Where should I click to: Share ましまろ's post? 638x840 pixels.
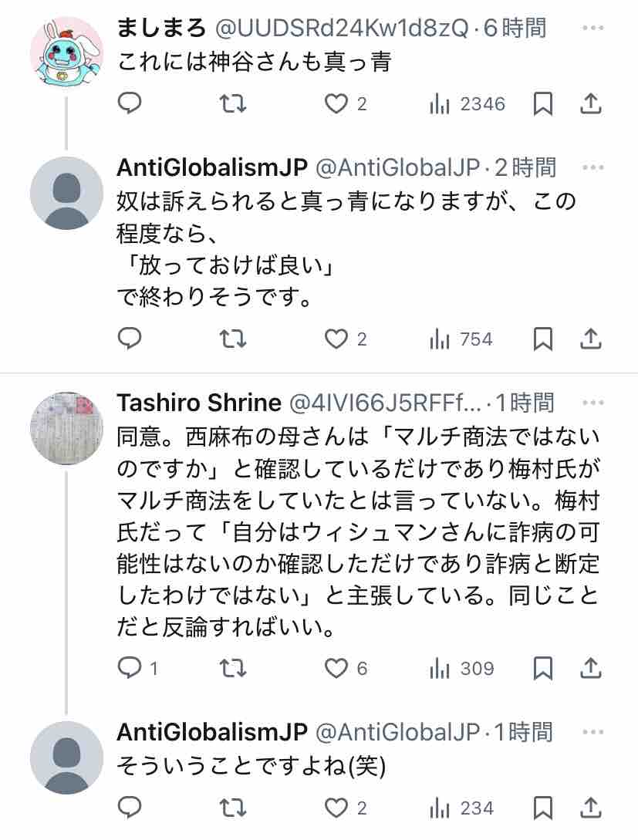point(590,103)
